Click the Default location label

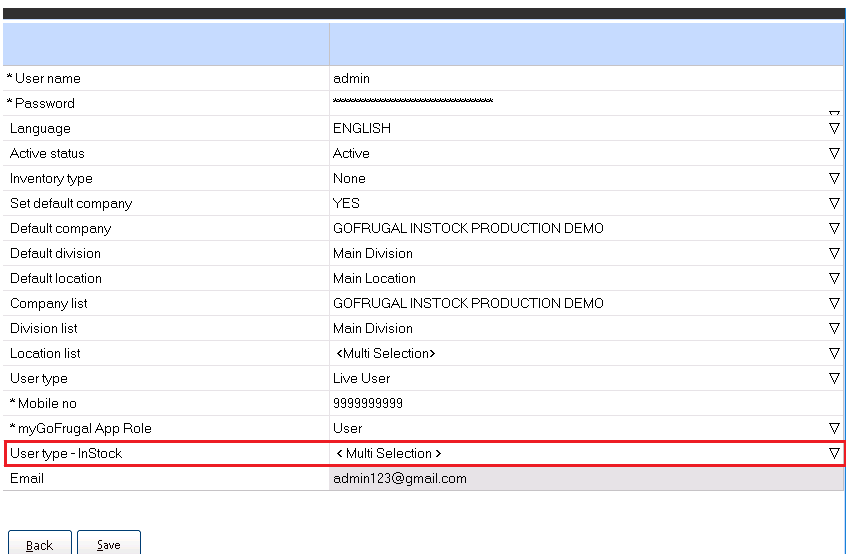click(56, 278)
